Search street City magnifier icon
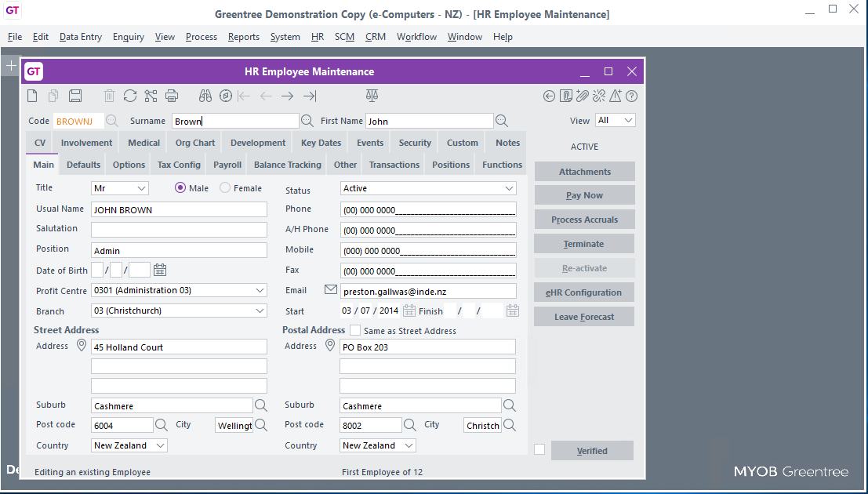The image size is (868, 494). point(261,425)
